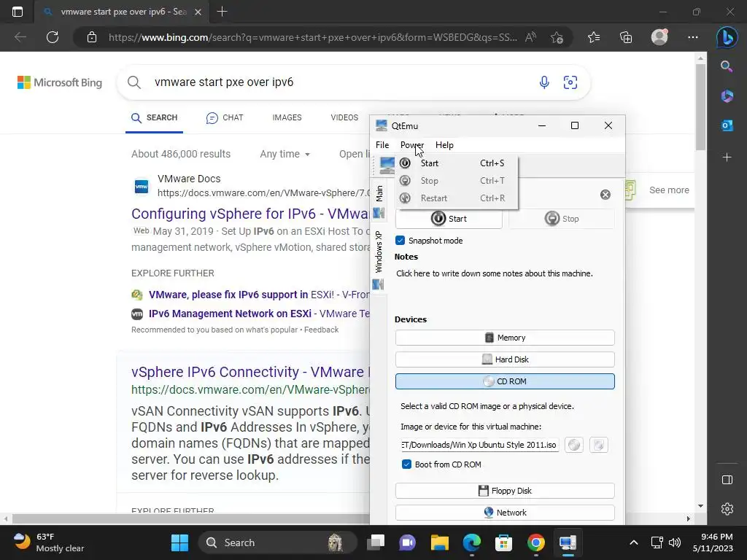Click the notes area text in QtEmu
The width and height of the screenshot is (747, 560).
click(x=495, y=274)
